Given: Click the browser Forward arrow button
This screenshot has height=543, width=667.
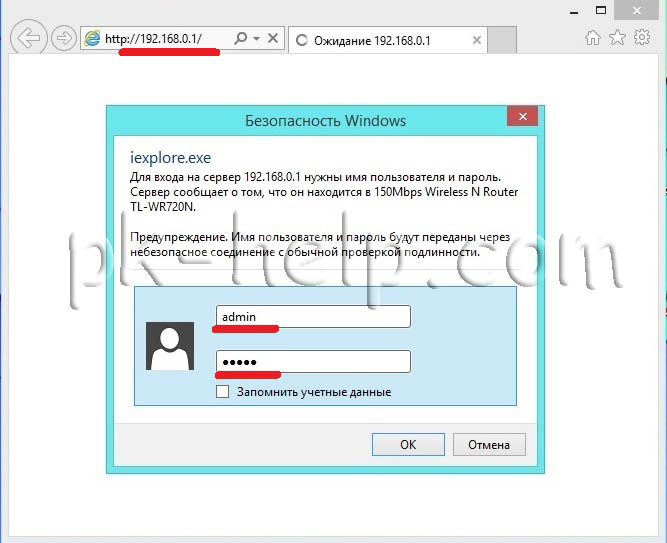Looking at the screenshot, I should coord(64,38).
